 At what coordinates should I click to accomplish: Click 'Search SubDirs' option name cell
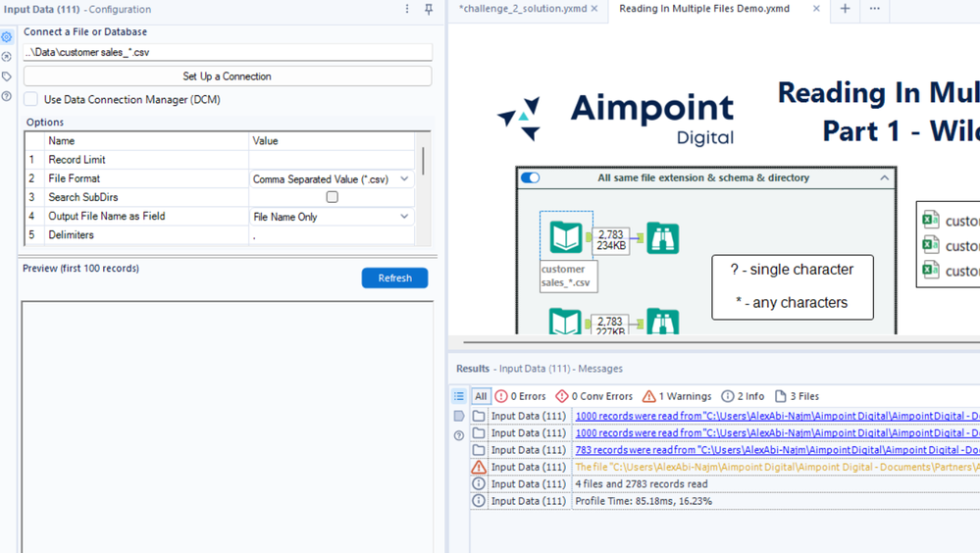146,197
